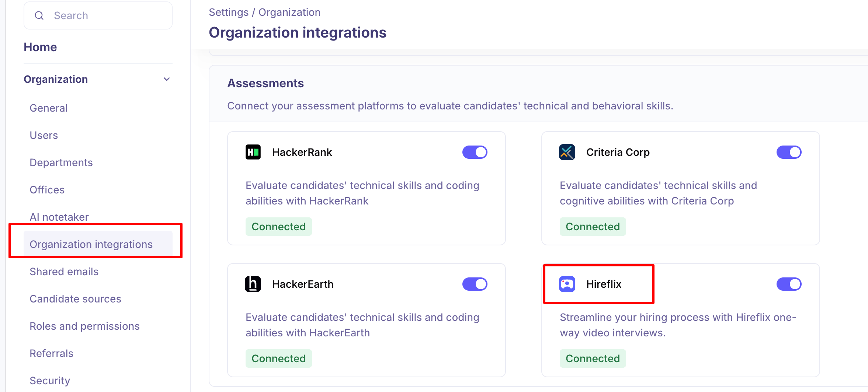This screenshot has height=392, width=868.
Task: Toggle the Hireflix integration switch
Action: coord(789,284)
